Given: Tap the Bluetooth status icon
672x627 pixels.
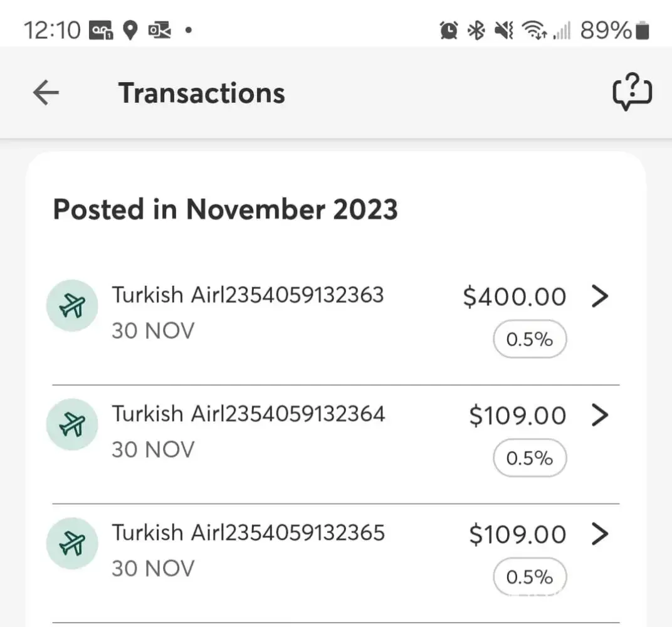Looking at the screenshot, I should click(x=477, y=30).
